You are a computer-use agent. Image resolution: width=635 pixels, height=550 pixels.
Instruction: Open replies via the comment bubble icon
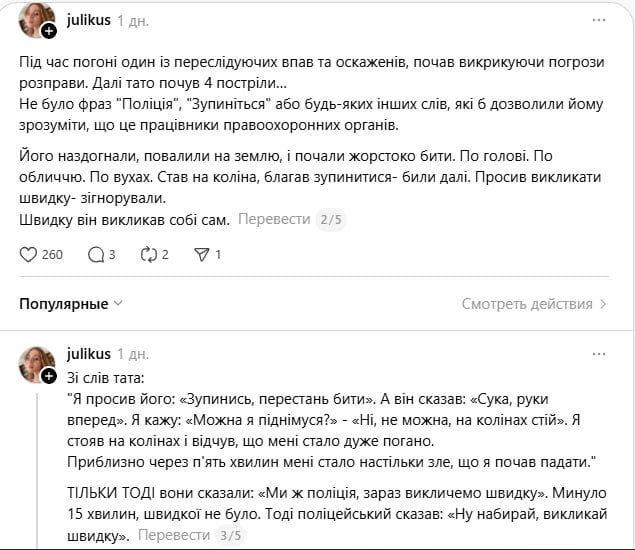click(96, 254)
